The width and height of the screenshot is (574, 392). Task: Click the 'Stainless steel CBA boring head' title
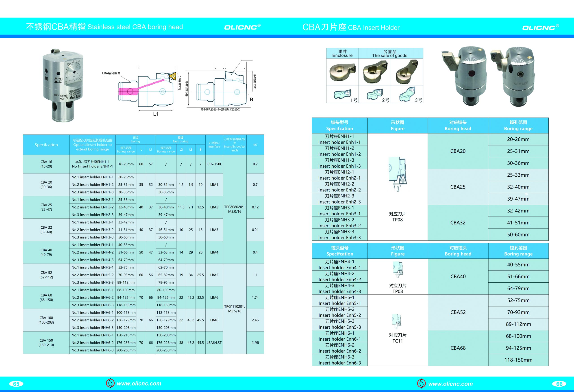(x=135, y=27)
